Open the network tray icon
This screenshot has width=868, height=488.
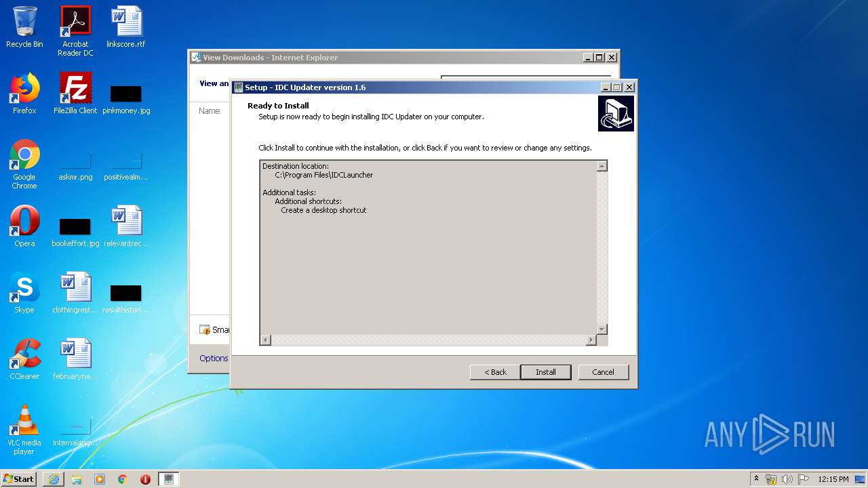pyautogui.click(x=771, y=479)
